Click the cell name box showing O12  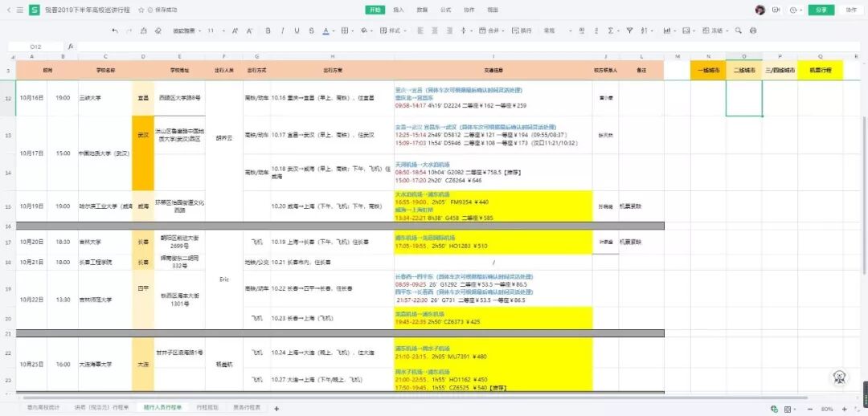pyautogui.click(x=36, y=47)
